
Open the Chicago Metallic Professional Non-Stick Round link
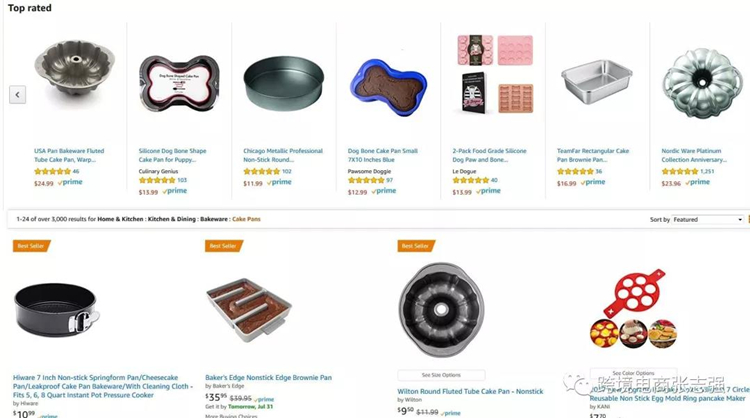[283, 155]
